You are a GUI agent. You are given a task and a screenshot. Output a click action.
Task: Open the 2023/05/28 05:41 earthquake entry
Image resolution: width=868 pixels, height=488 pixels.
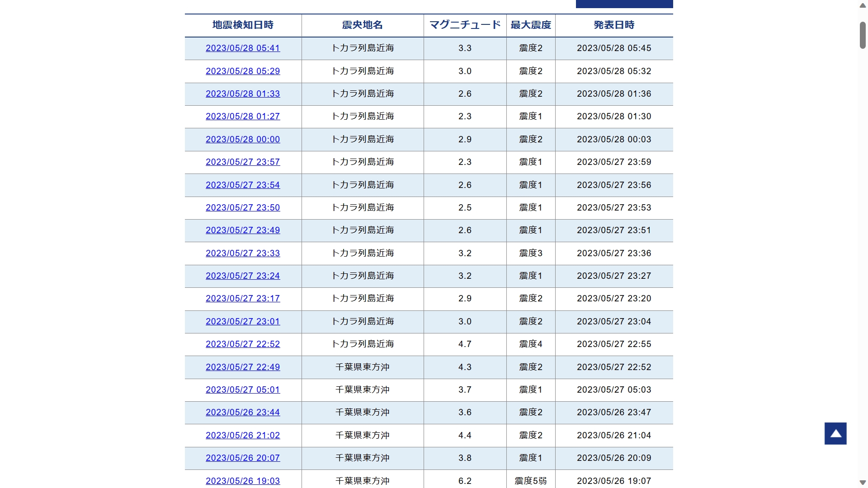243,48
